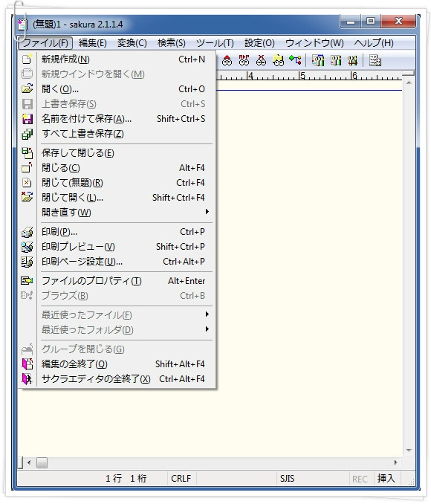
Task: Click the search-previous binoculars icon with red arrow
Action: point(227,60)
